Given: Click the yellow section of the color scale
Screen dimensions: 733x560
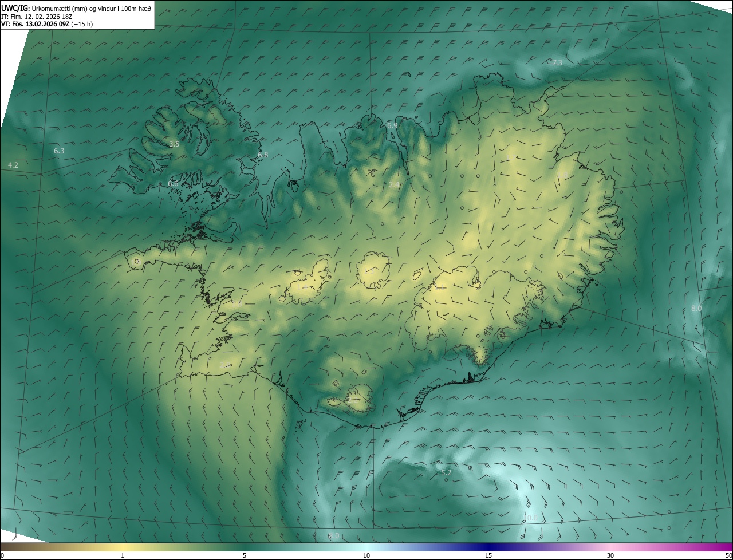Looking at the screenshot, I should 123,547.
